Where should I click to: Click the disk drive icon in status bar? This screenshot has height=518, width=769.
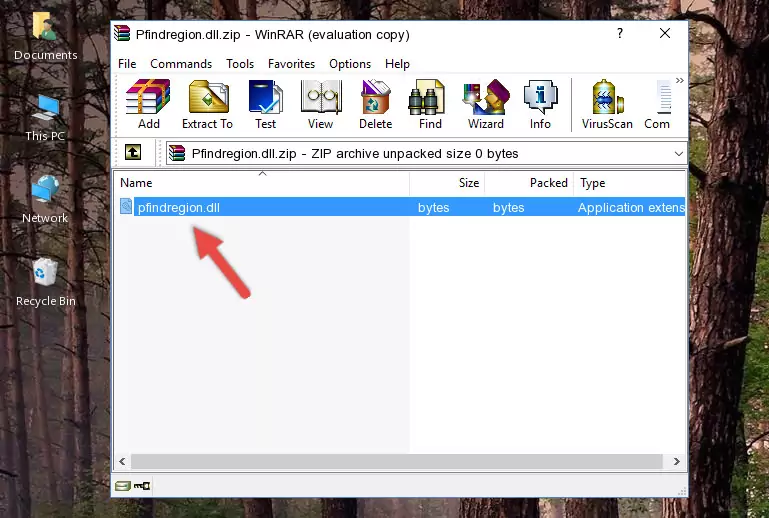coord(123,486)
